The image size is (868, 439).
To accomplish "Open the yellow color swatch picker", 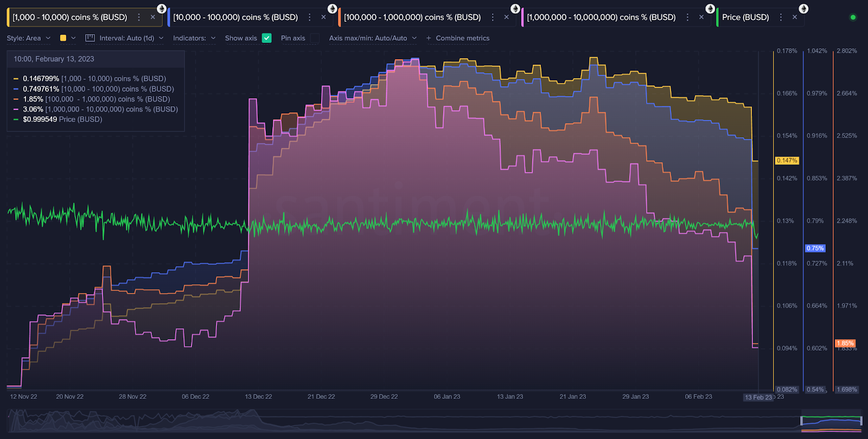I will pos(63,38).
